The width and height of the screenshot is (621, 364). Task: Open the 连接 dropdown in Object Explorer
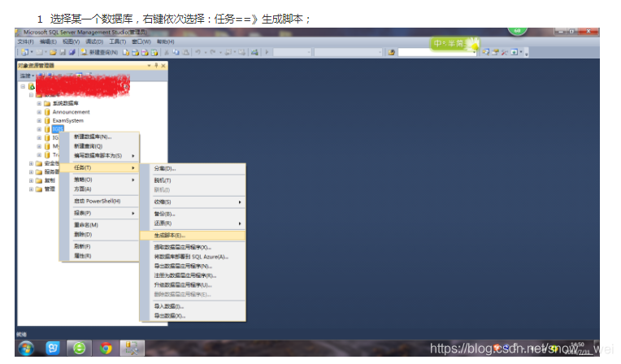[x=27, y=76]
